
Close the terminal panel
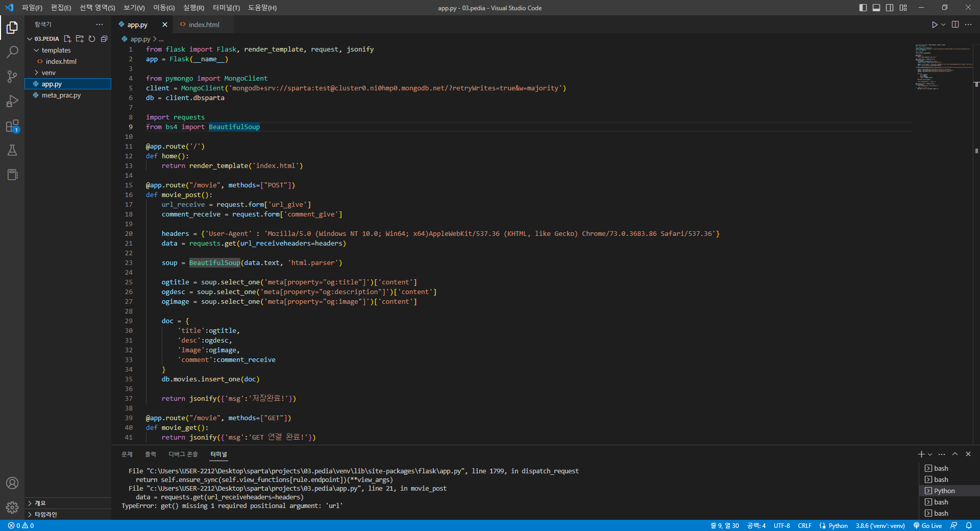(968, 454)
